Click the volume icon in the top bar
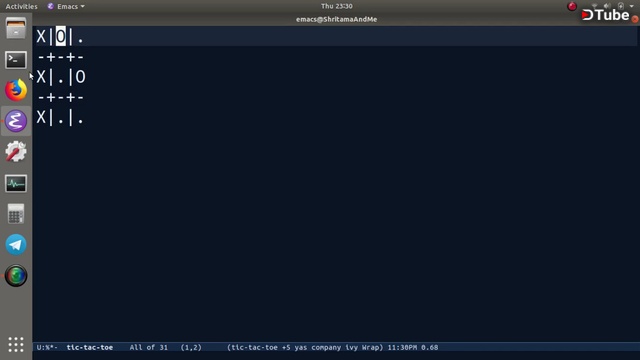 pyautogui.click(x=607, y=6)
